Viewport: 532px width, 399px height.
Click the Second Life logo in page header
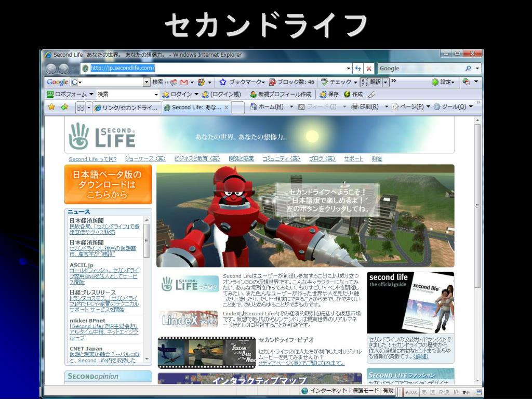102,136
